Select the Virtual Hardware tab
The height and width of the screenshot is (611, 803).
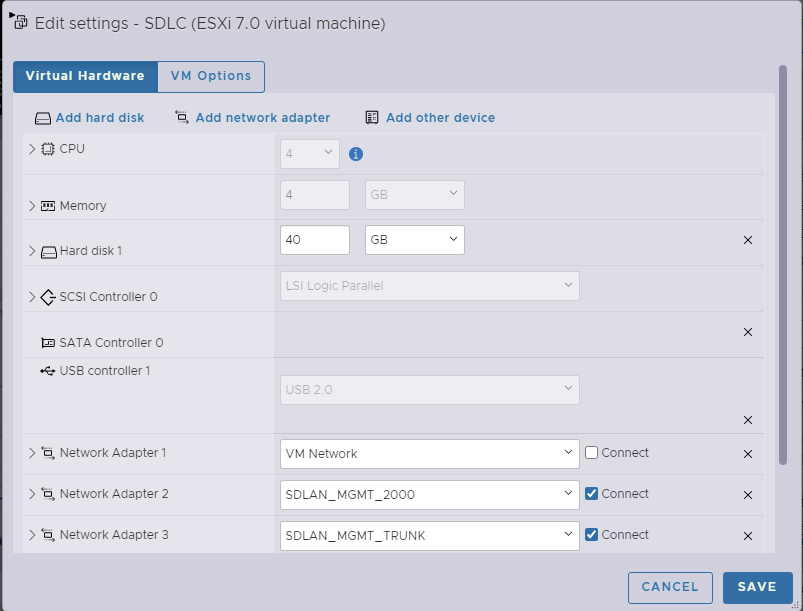(x=85, y=76)
